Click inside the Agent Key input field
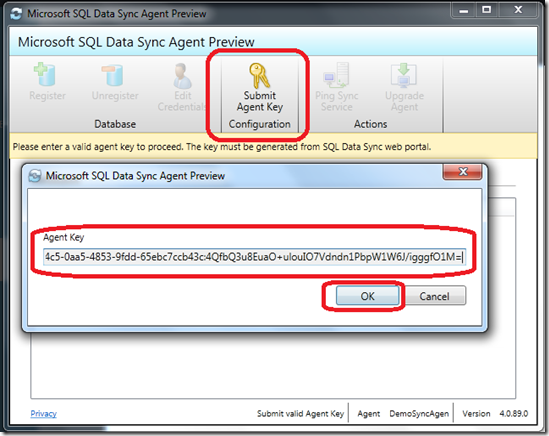This screenshot has height=436, width=549. pyautogui.click(x=255, y=257)
